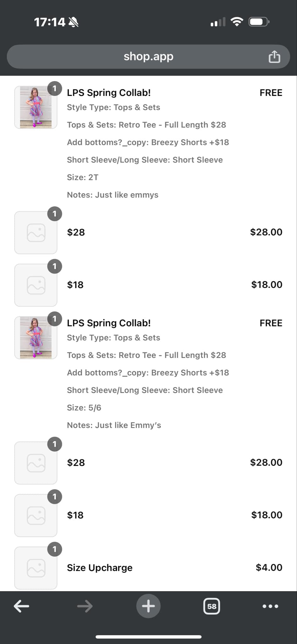Screen dimensions: 297x644
Task: Tap the second $18 item placeholder image
Action: pos(36,515)
